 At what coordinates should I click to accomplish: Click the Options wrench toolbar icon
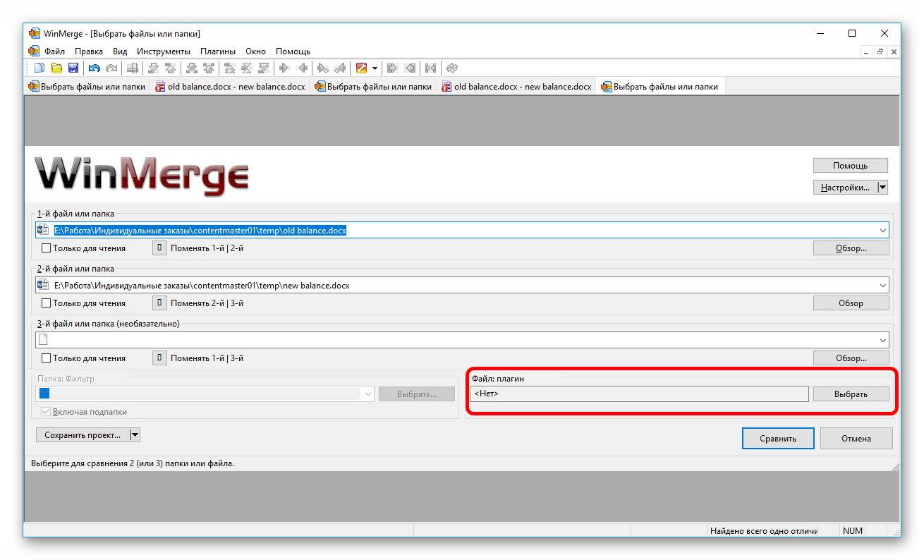pyautogui.click(x=362, y=68)
